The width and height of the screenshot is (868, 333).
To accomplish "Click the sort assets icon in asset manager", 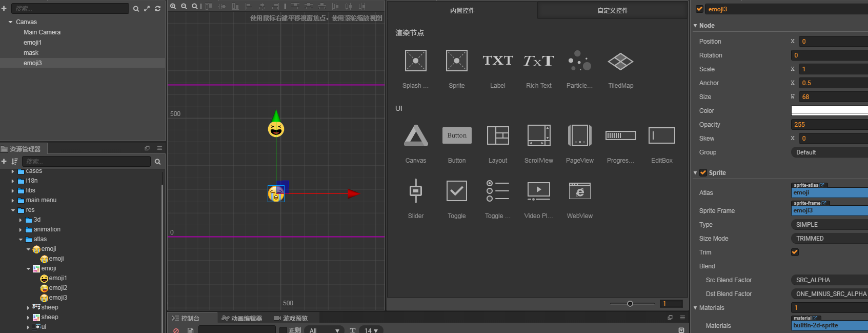I will [14, 161].
